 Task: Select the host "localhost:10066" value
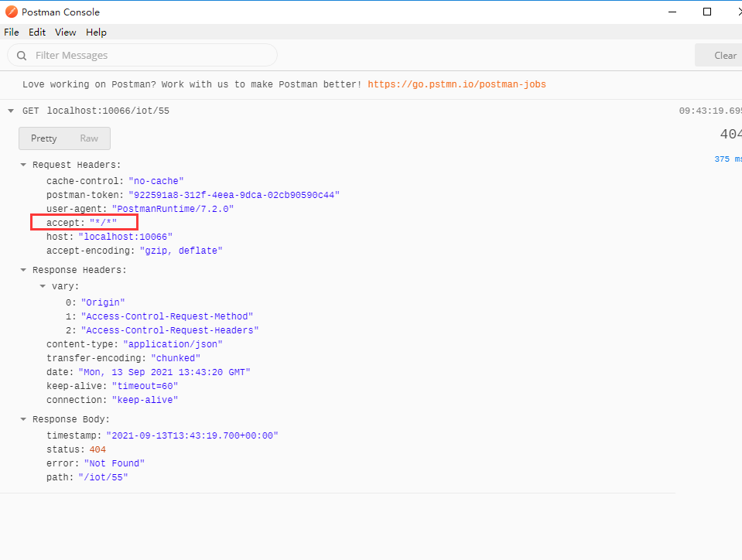coord(125,237)
